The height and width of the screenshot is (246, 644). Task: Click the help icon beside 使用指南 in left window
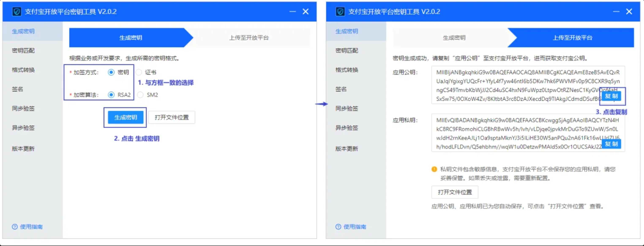pyautogui.click(x=15, y=227)
